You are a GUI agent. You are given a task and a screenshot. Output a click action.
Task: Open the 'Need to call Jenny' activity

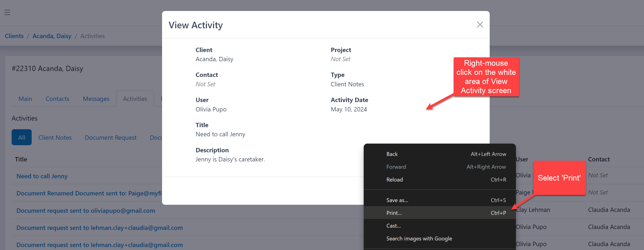click(x=42, y=176)
